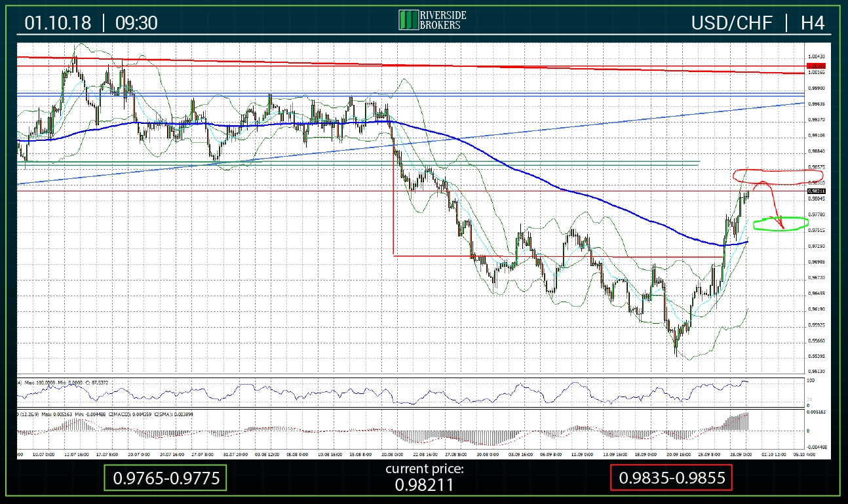Click the 1.00430 price axis label
The image size is (848, 504).
click(x=817, y=57)
